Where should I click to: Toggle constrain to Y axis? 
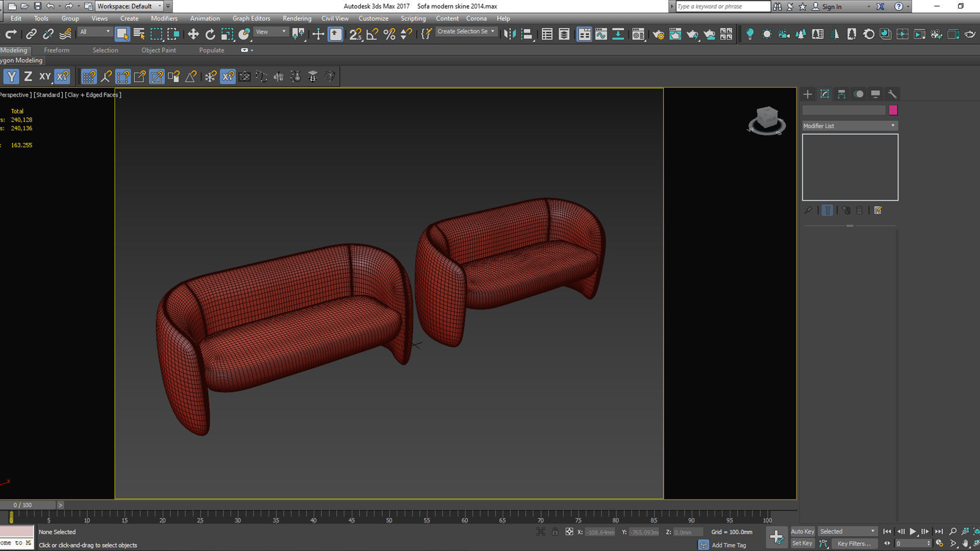11,77
